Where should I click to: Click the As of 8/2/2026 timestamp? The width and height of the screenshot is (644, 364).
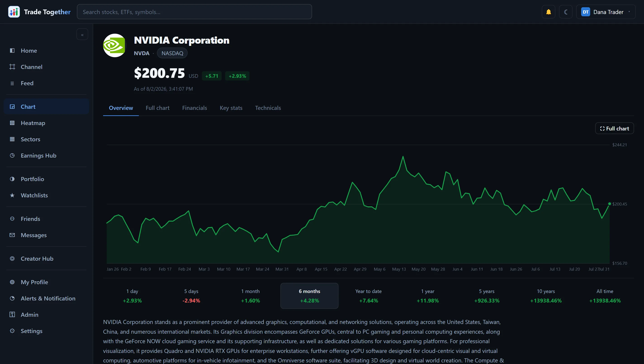click(x=163, y=89)
